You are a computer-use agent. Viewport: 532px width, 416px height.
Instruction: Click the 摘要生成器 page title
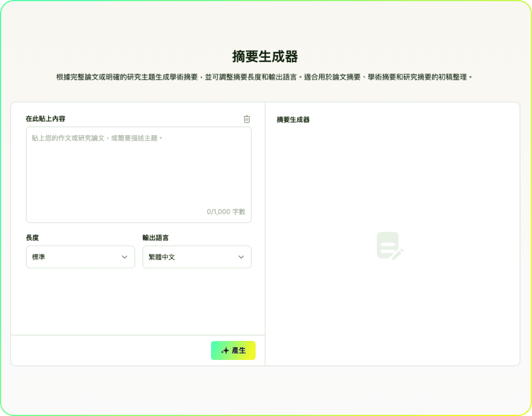tap(265, 56)
